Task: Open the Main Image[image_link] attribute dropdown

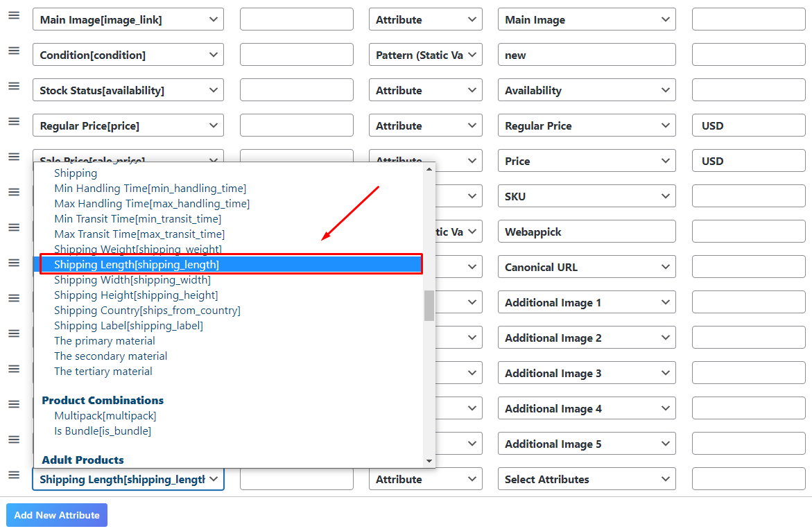Action: click(x=128, y=19)
